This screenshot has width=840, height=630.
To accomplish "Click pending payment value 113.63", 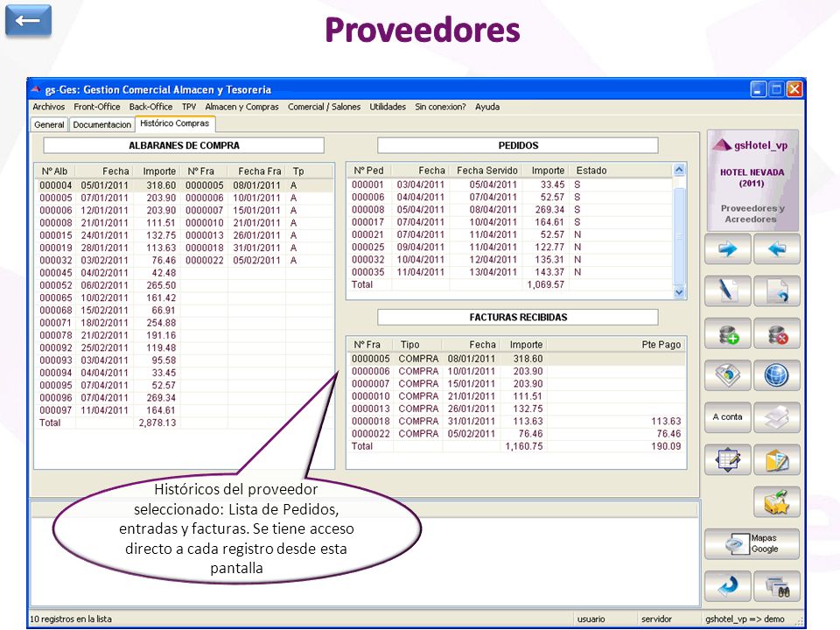I will pos(666,421).
